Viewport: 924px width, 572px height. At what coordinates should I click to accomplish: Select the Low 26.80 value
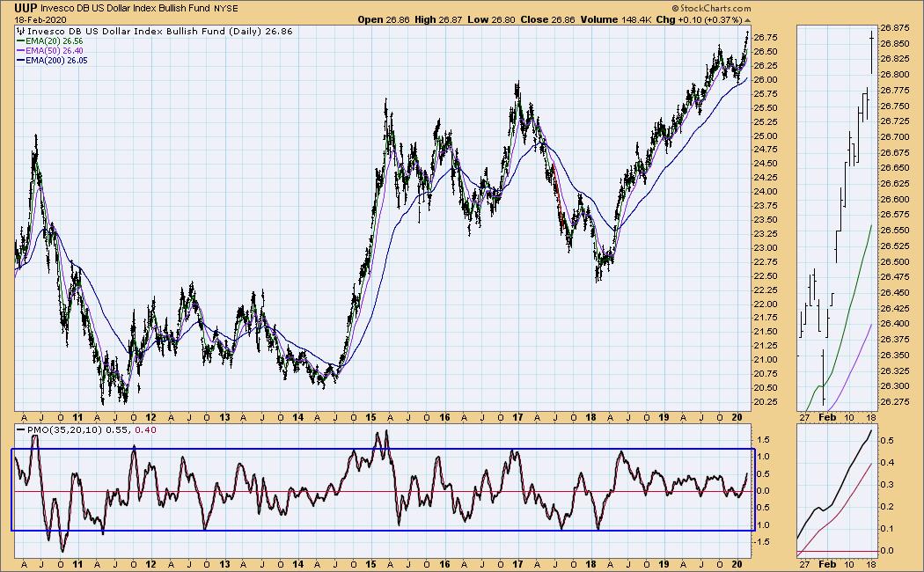(491, 19)
